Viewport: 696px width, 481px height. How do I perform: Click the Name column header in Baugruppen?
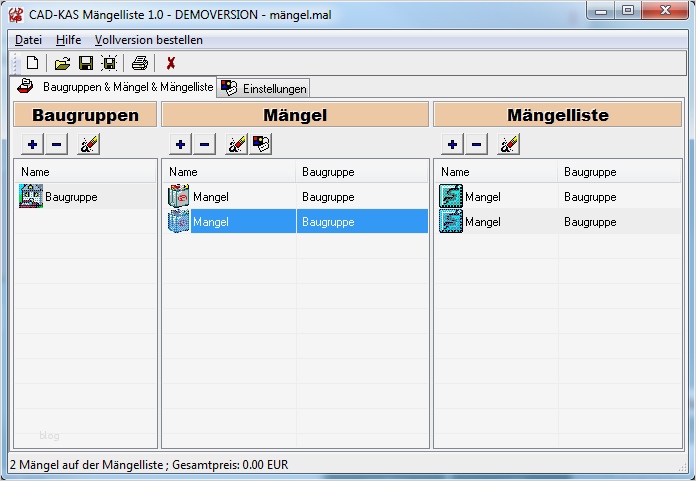coord(85,172)
